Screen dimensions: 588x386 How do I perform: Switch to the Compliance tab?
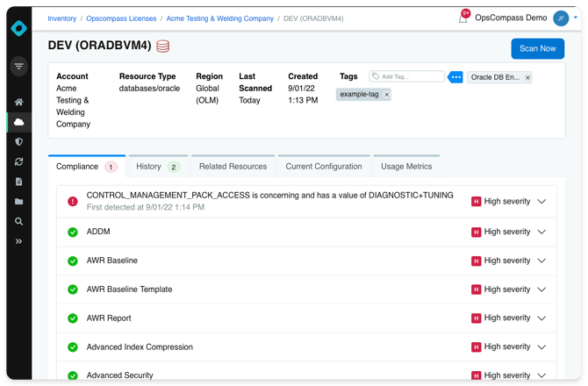click(x=87, y=166)
